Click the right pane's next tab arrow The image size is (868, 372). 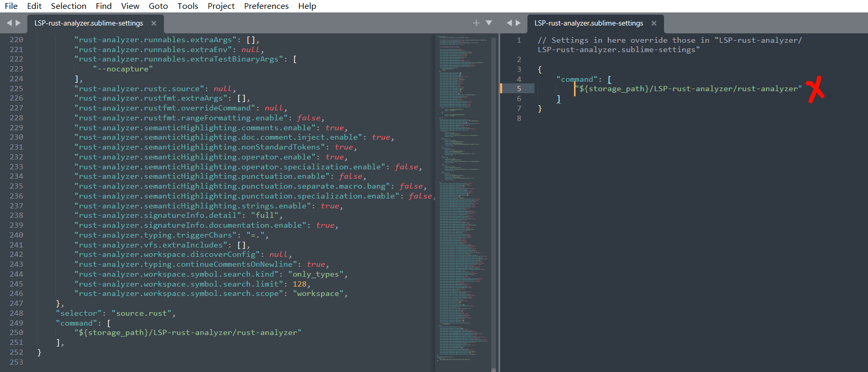click(x=518, y=23)
